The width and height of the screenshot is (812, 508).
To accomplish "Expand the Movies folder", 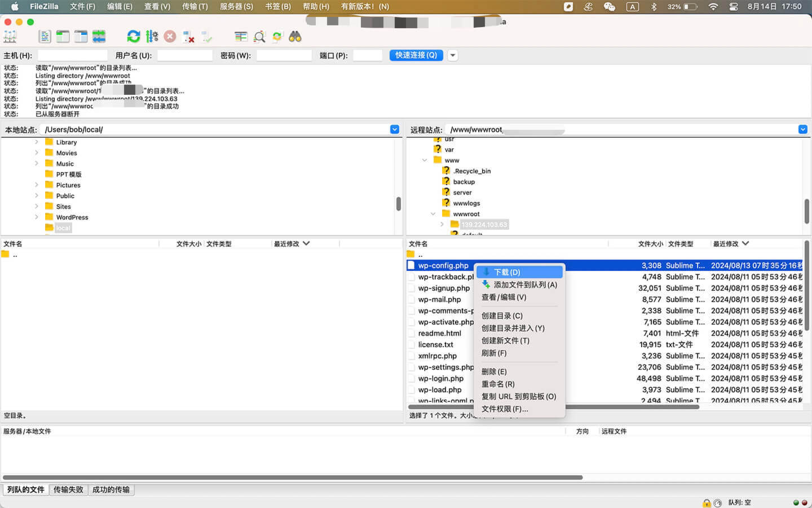I will [37, 153].
